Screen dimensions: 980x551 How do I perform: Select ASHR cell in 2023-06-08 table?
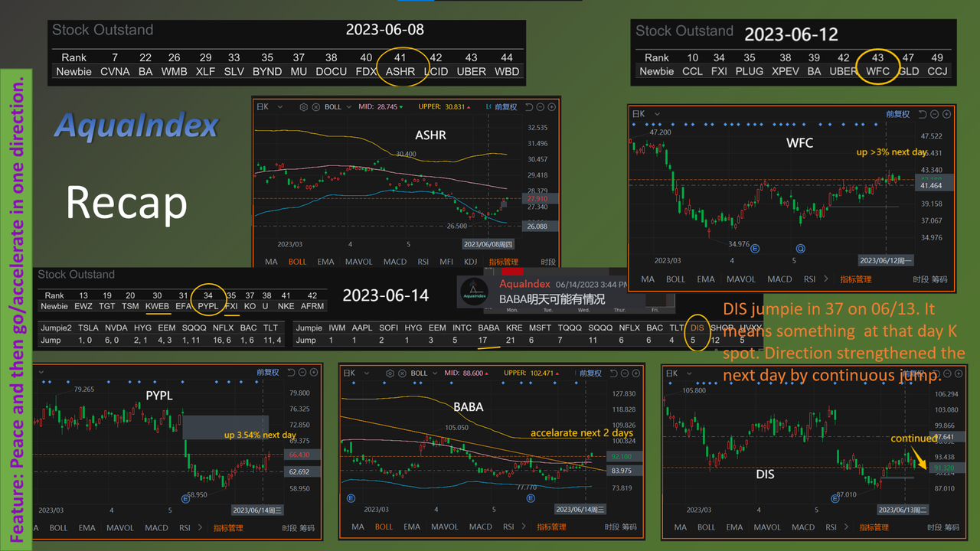coord(400,71)
